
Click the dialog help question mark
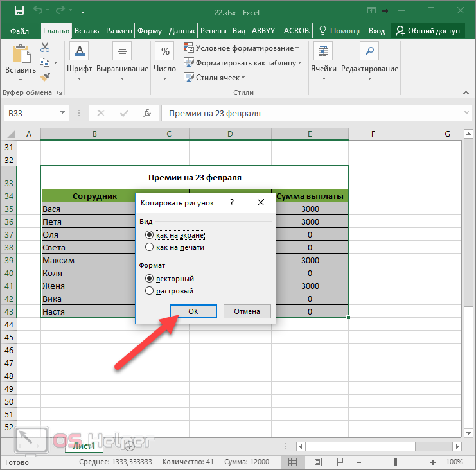click(x=233, y=202)
